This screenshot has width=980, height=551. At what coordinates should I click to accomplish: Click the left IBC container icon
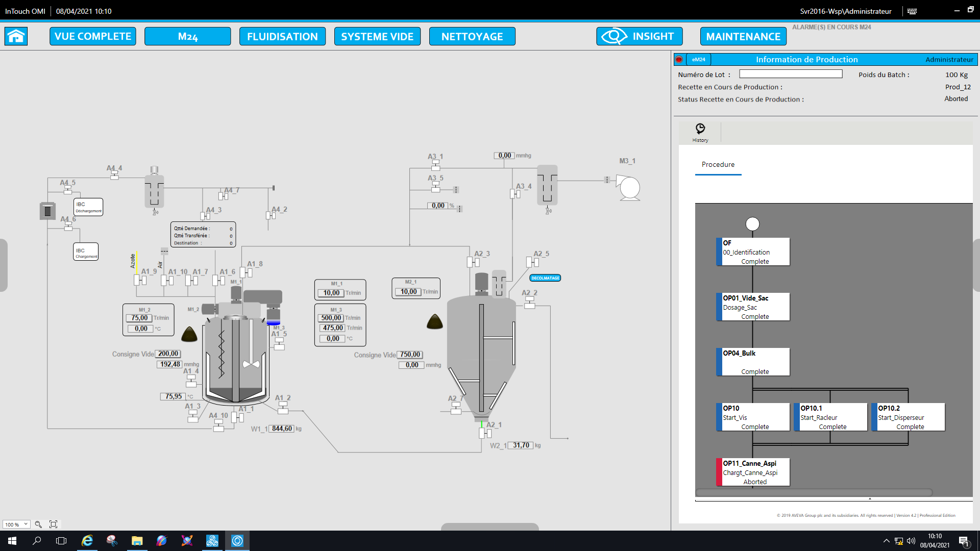coord(47,211)
